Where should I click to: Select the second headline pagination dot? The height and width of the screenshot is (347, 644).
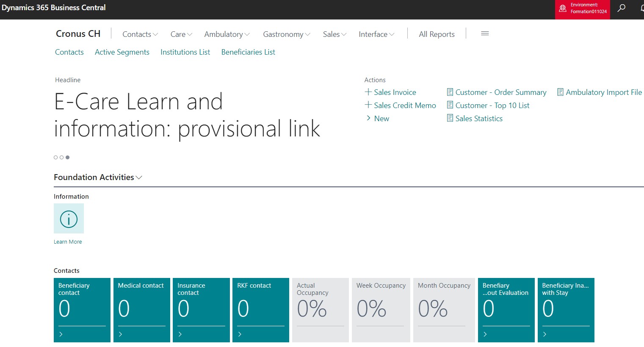pos(61,157)
